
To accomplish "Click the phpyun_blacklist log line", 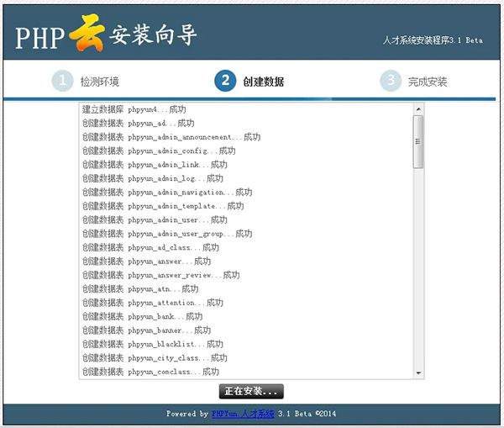I will (x=153, y=344).
